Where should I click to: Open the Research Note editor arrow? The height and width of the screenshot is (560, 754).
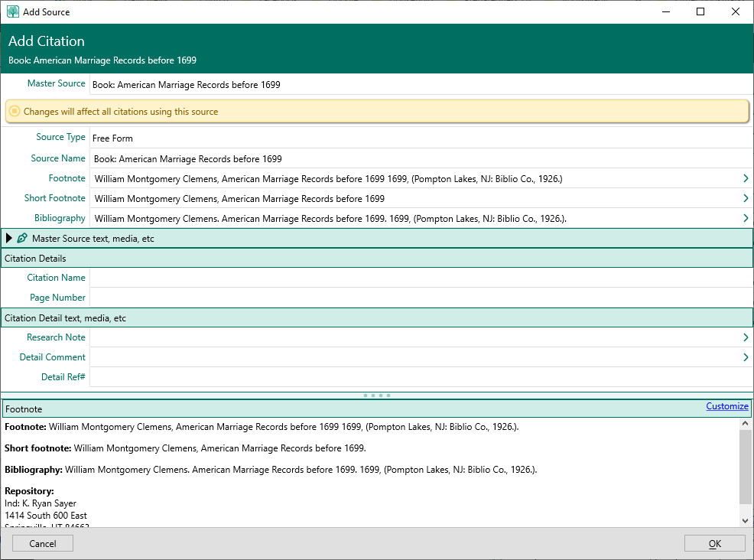pyautogui.click(x=746, y=337)
